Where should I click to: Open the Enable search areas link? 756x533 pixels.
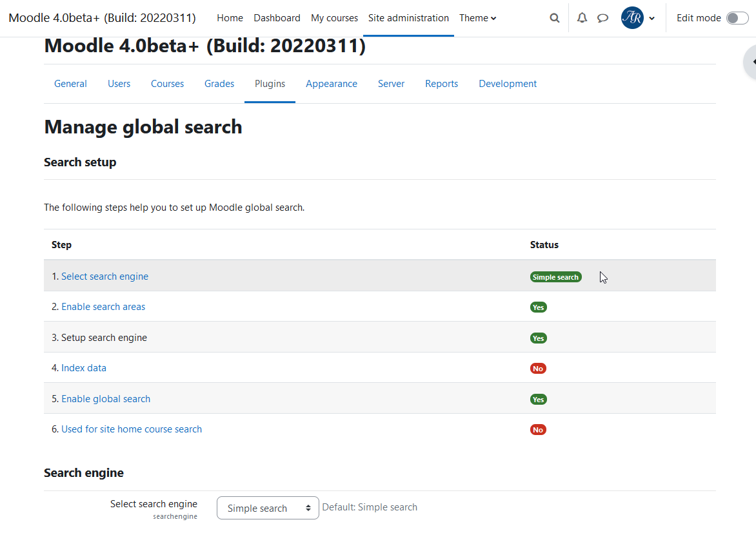[103, 307]
